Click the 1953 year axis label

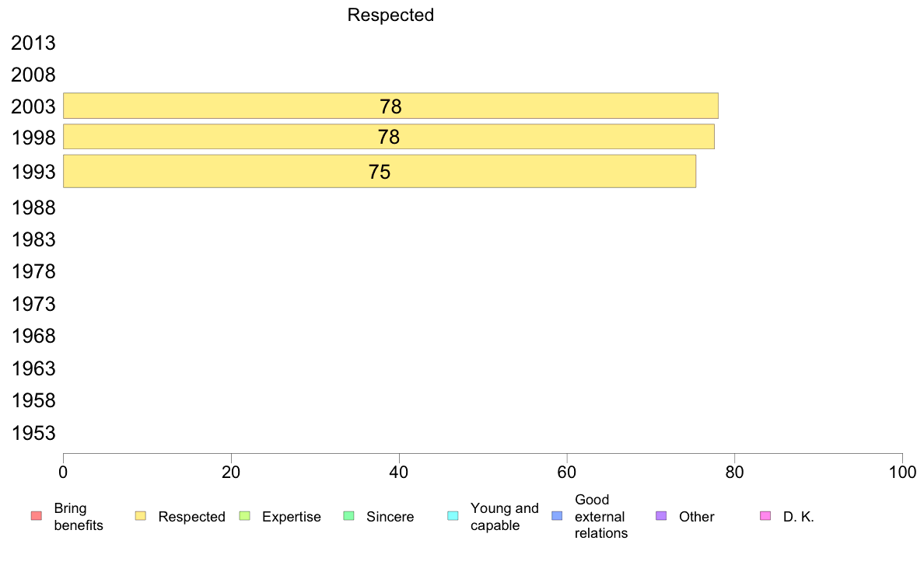tap(33, 433)
